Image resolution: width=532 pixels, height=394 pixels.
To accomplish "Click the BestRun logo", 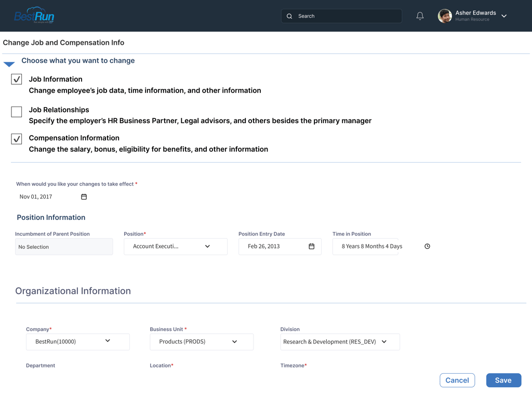I will point(33,16).
